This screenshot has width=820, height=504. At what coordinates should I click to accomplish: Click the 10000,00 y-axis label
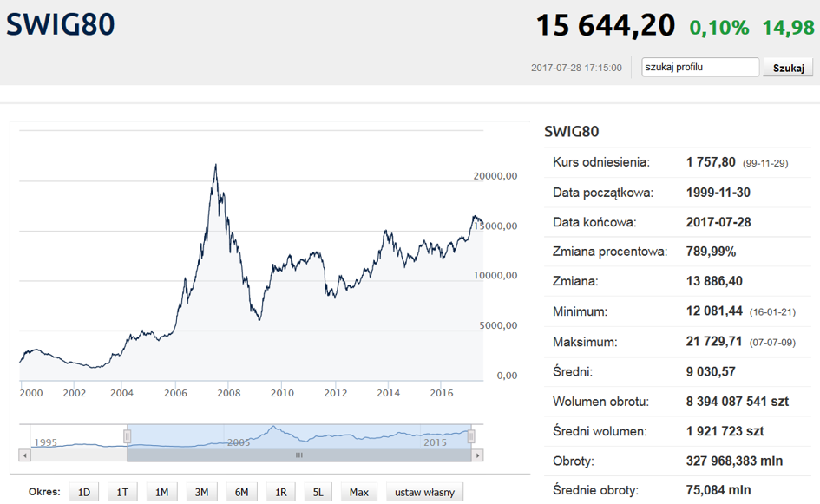pos(495,276)
